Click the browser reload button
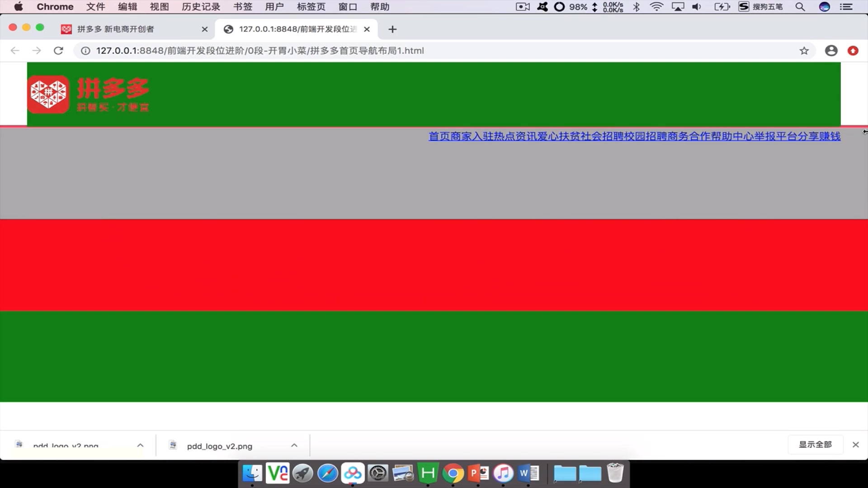This screenshot has height=488, width=868. [58, 51]
